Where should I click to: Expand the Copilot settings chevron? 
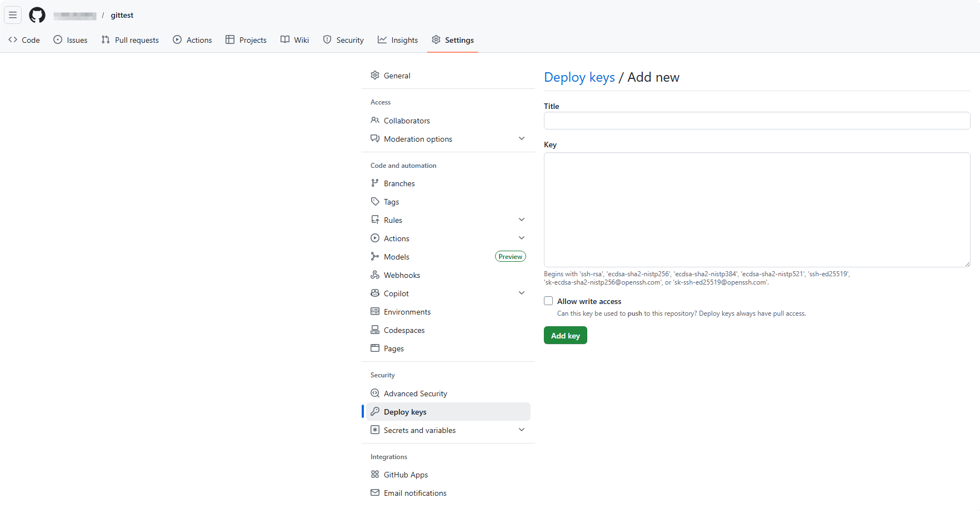point(521,293)
